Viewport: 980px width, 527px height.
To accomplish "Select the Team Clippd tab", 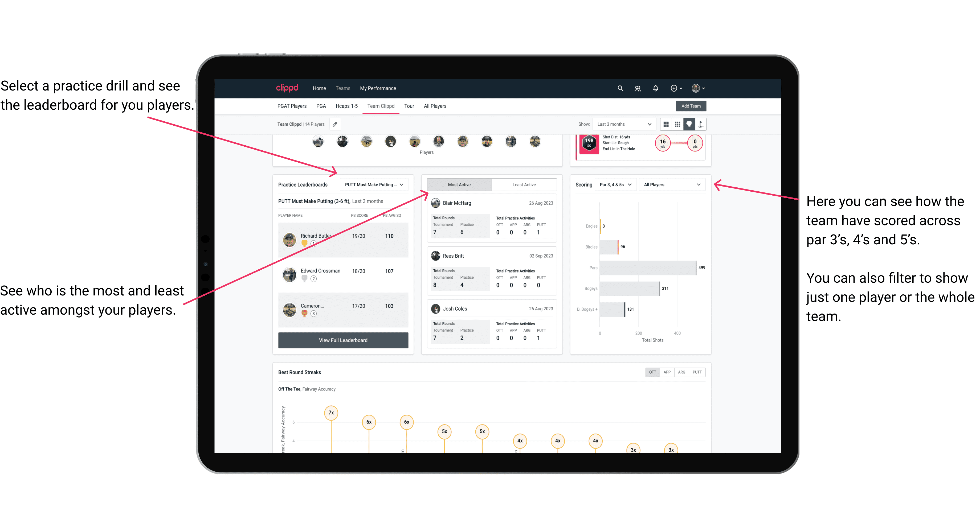I will [381, 106].
